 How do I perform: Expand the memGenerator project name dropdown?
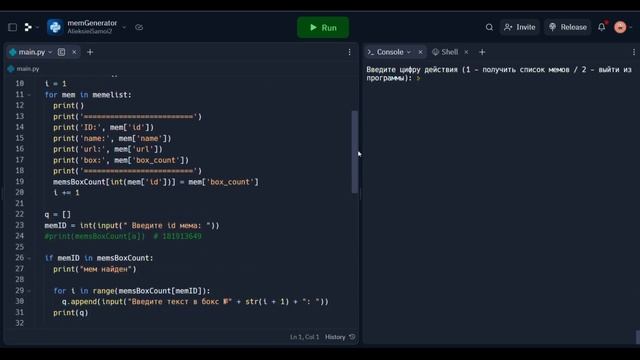pos(124,27)
